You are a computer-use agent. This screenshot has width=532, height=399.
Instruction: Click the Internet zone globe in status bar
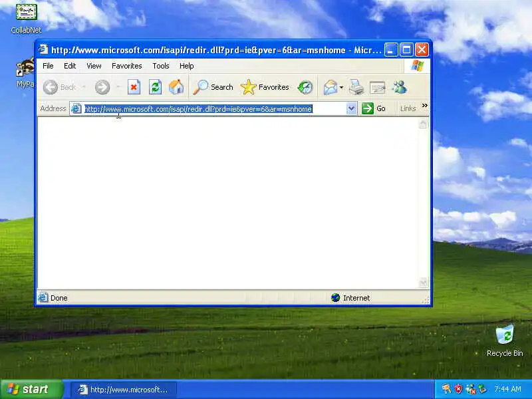(336, 298)
